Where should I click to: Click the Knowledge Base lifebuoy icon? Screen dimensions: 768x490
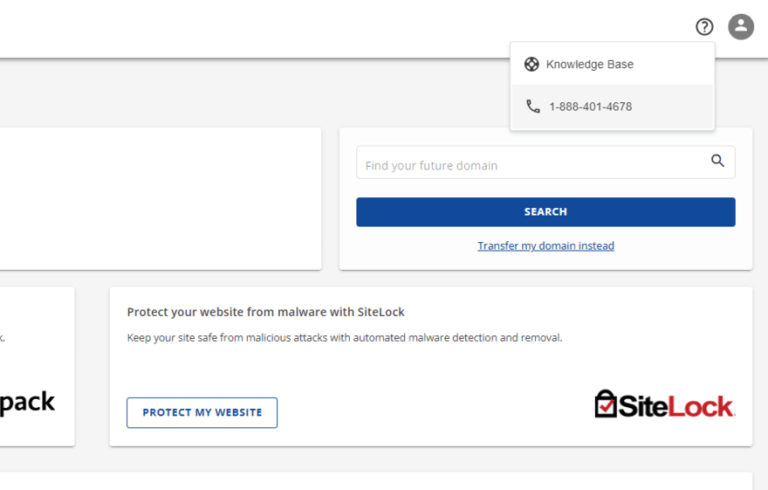point(532,64)
